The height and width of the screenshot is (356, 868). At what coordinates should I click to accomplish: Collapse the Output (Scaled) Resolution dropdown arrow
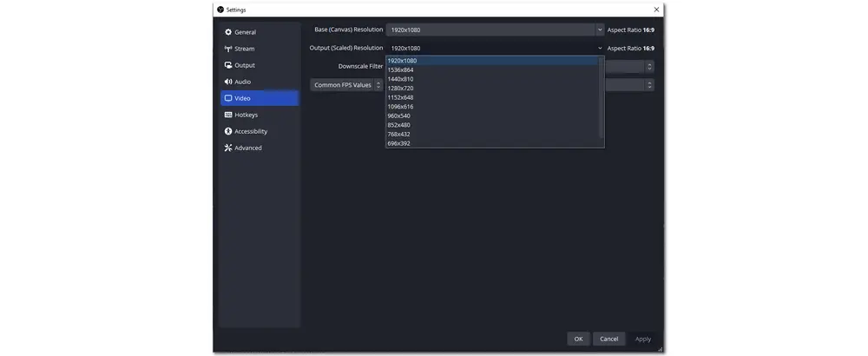(x=600, y=48)
